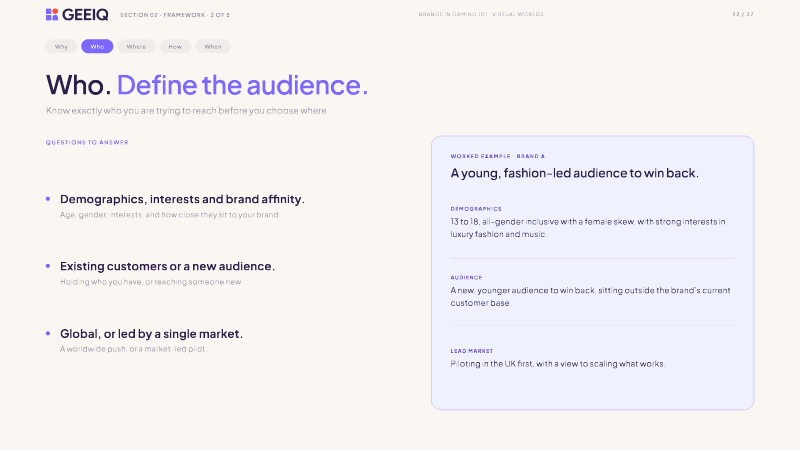The height and width of the screenshot is (450, 800).
Task: Click the Demographics section label in the card
Action: click(476, 209)
